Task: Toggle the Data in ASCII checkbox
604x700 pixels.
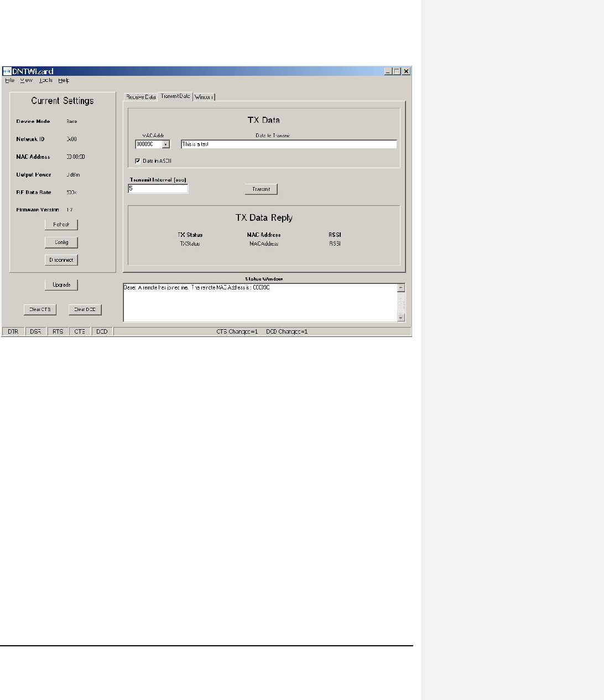Action: click(138, 161)
